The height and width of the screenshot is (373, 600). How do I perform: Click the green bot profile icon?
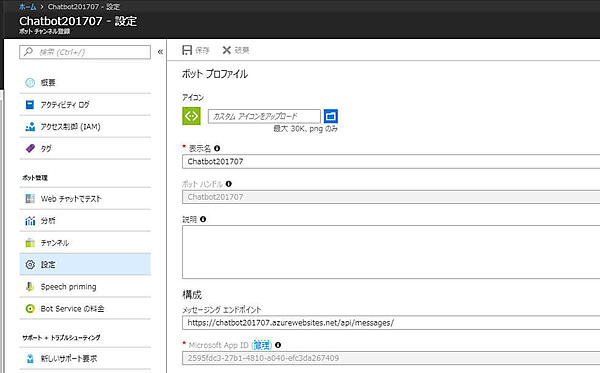point(191,116)
